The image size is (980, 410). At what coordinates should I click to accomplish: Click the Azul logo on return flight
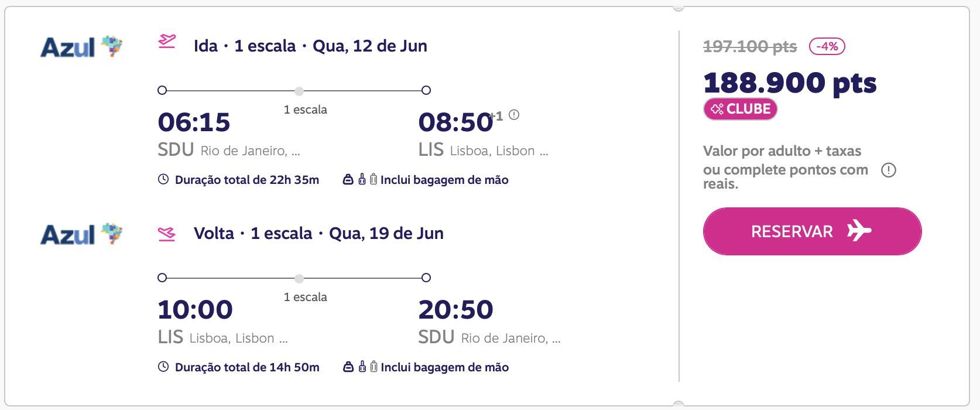(x=81, y=234)
